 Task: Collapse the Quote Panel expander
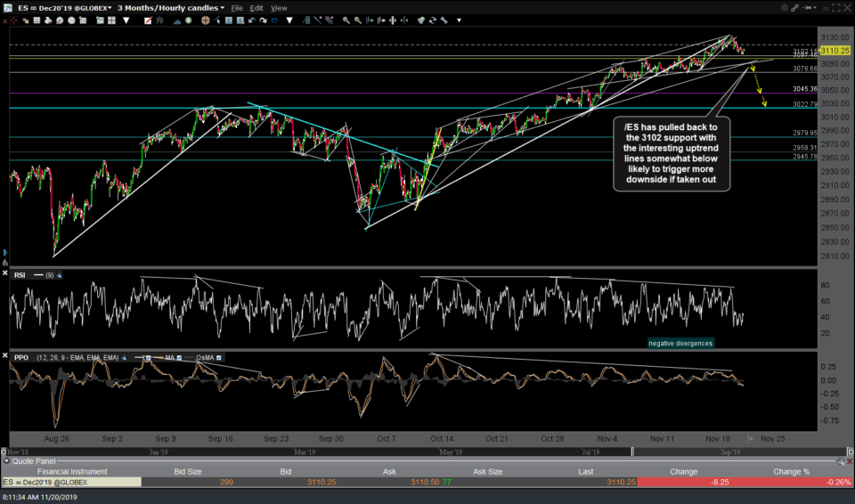[x=6, y=461]
